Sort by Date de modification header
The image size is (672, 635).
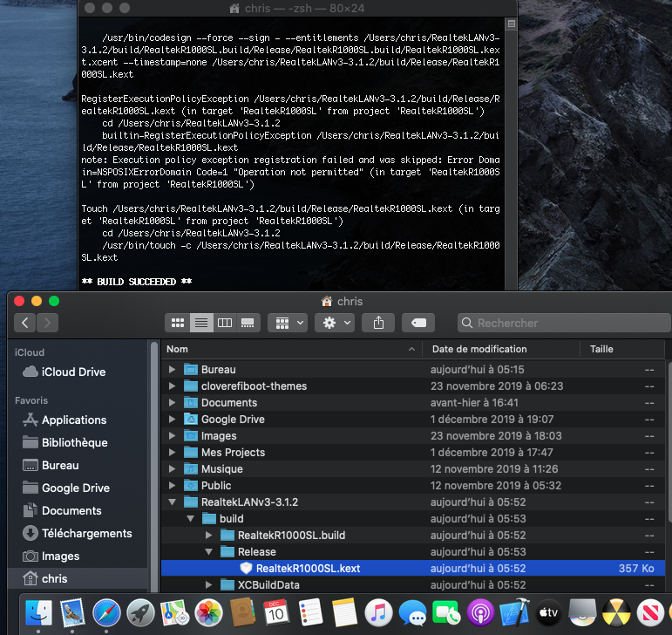(501, 349)
